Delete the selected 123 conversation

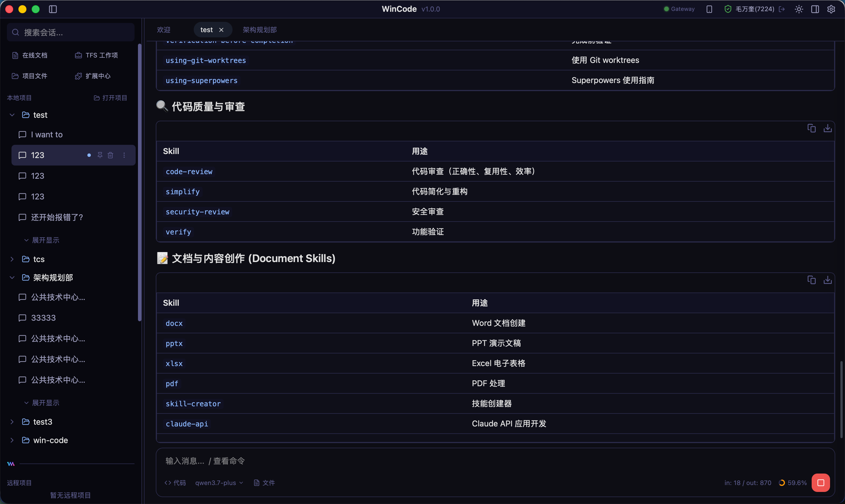pyautogui.click(x=110, y=155)
